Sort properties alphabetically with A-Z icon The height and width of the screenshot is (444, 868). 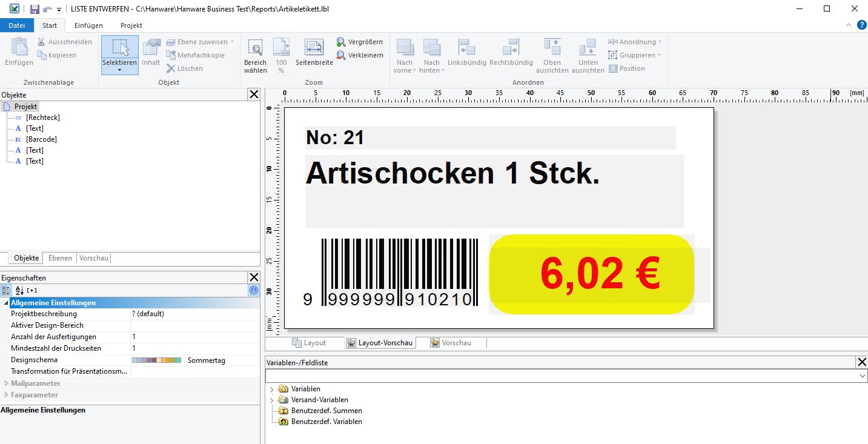19,290
